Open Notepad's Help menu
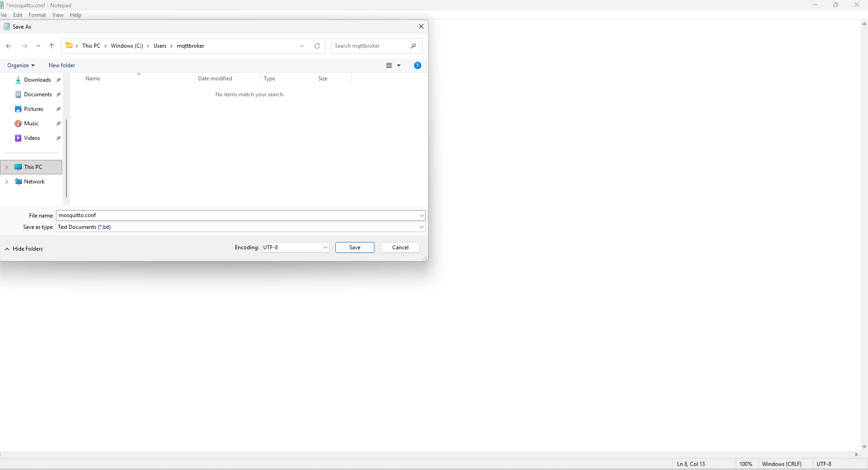Screen dimensions: 868x470 point(75,15)
